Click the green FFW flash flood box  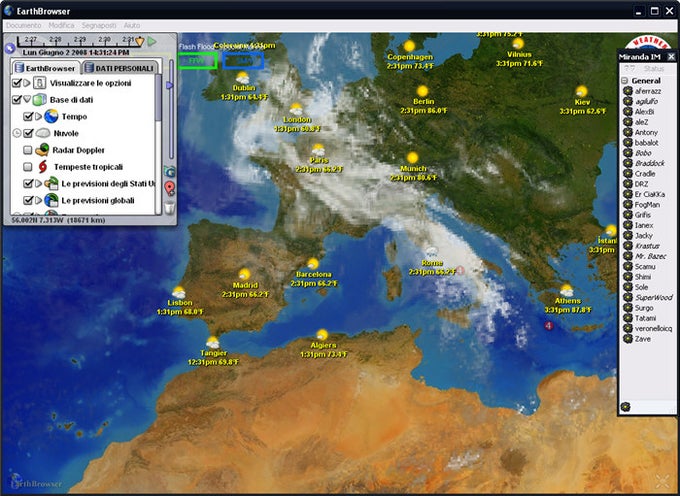coord(197,61)
